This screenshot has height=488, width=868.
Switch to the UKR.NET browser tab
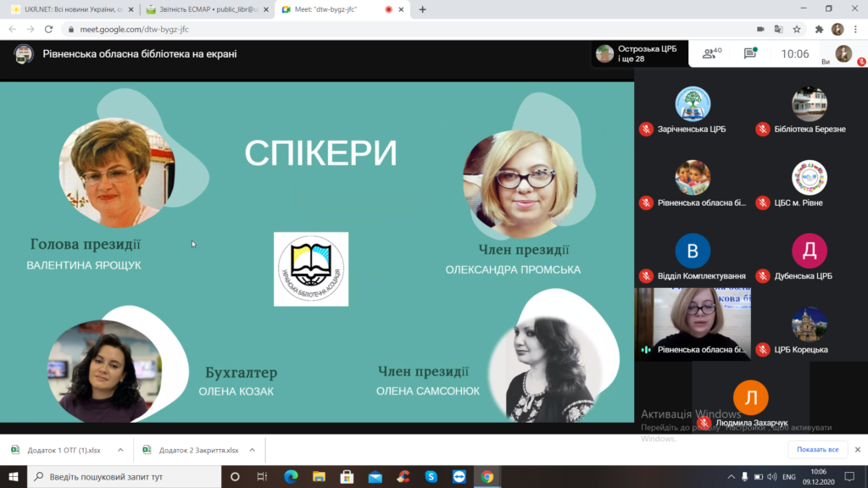pyautogui.click(x=66, y=9)
